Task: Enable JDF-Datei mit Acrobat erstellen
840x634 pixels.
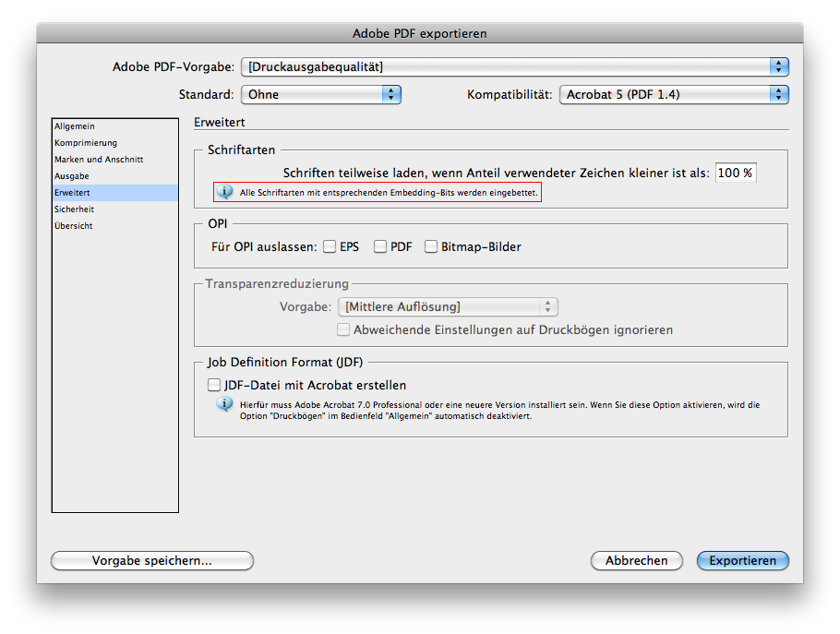Action: (214, 385)
